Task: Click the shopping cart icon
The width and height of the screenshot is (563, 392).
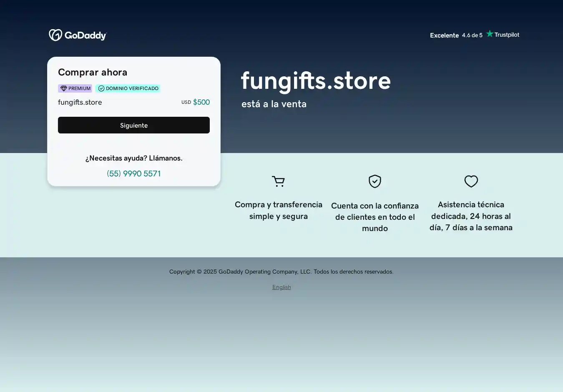Action: point(278,181)
